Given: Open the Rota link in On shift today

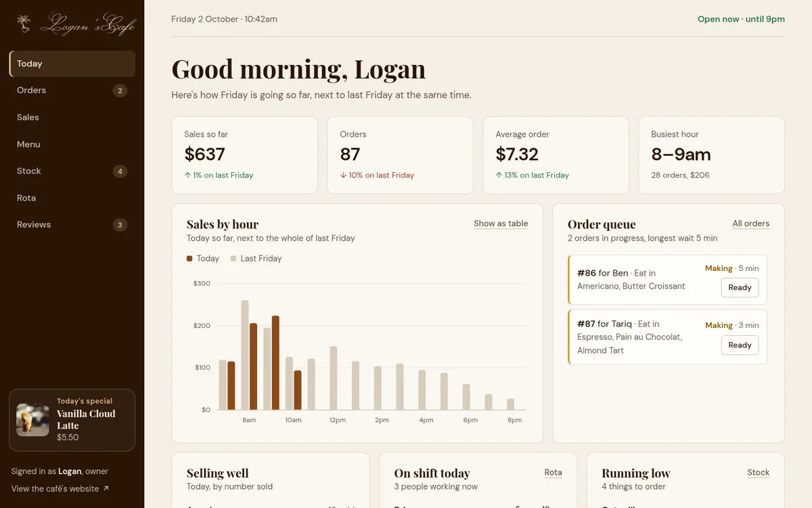Looking at the screenshot, I should click(x=553, y=472).
